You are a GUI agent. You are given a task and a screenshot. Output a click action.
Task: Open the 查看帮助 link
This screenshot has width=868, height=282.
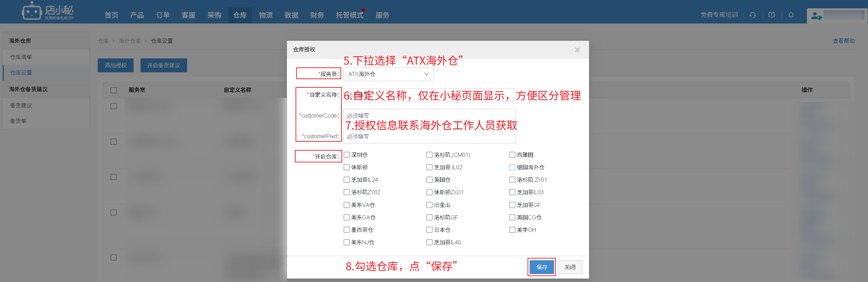[x=843, y=41]
